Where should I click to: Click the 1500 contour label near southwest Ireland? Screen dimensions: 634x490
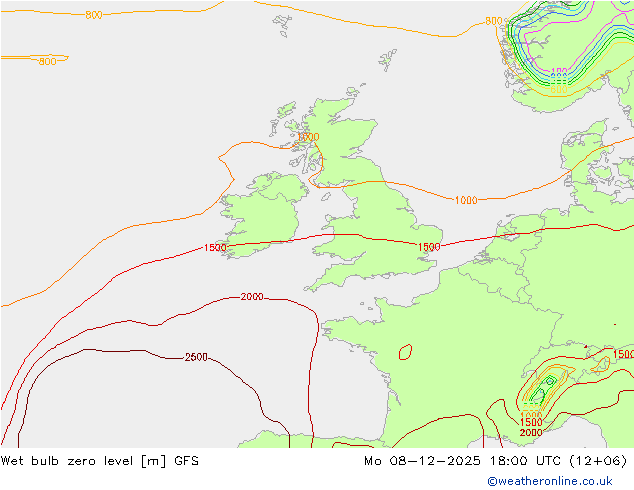tap(215, 247)
